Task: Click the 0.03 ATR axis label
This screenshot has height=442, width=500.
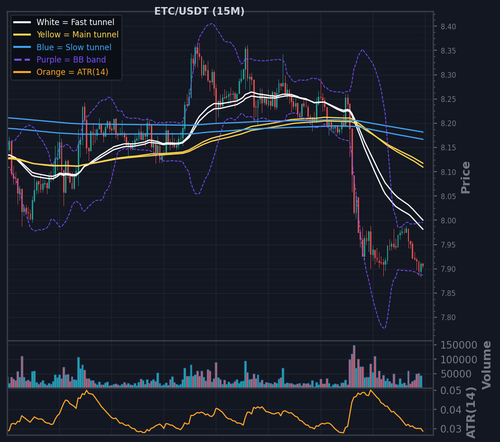Action: (x=451, y=429)
